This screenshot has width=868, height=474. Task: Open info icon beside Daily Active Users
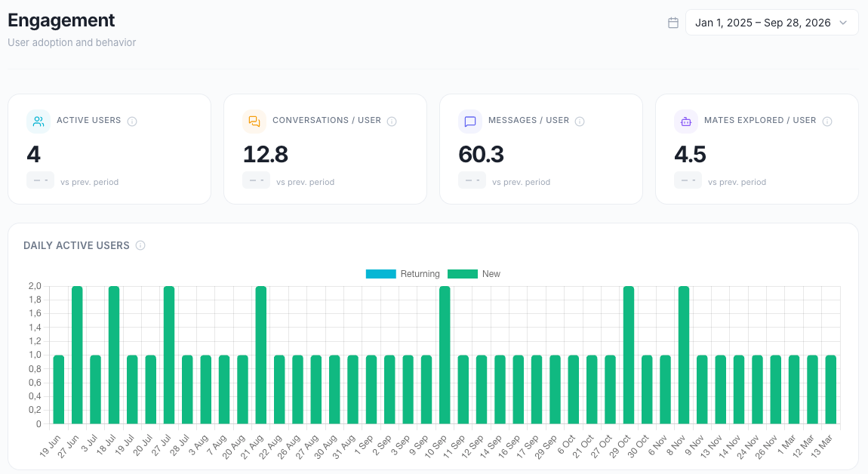pos(140,245)
